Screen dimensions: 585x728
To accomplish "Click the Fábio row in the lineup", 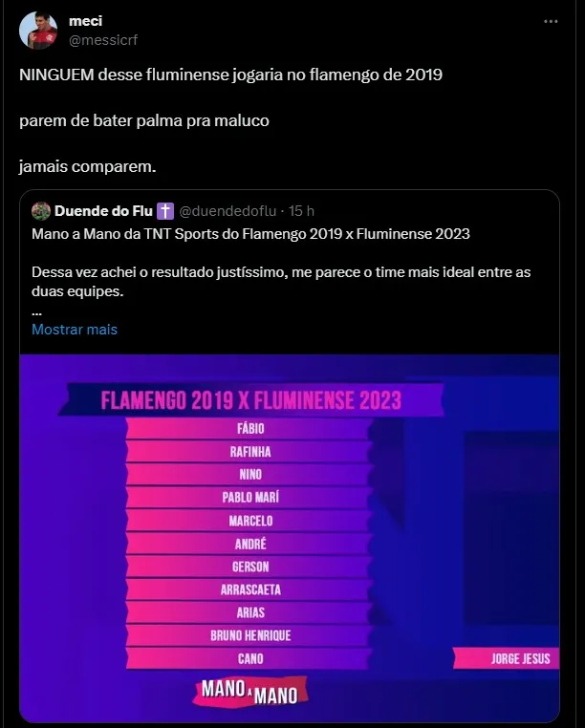I will pos(249,428).
